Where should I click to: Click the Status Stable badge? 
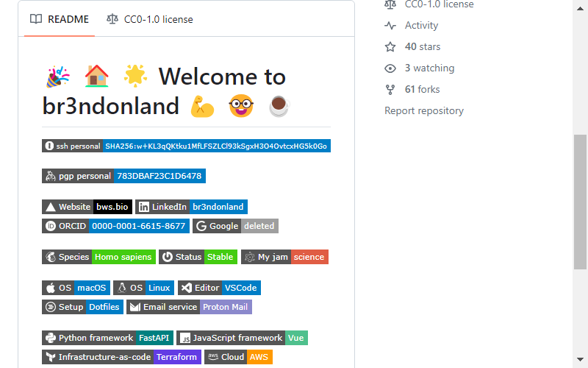198,257
